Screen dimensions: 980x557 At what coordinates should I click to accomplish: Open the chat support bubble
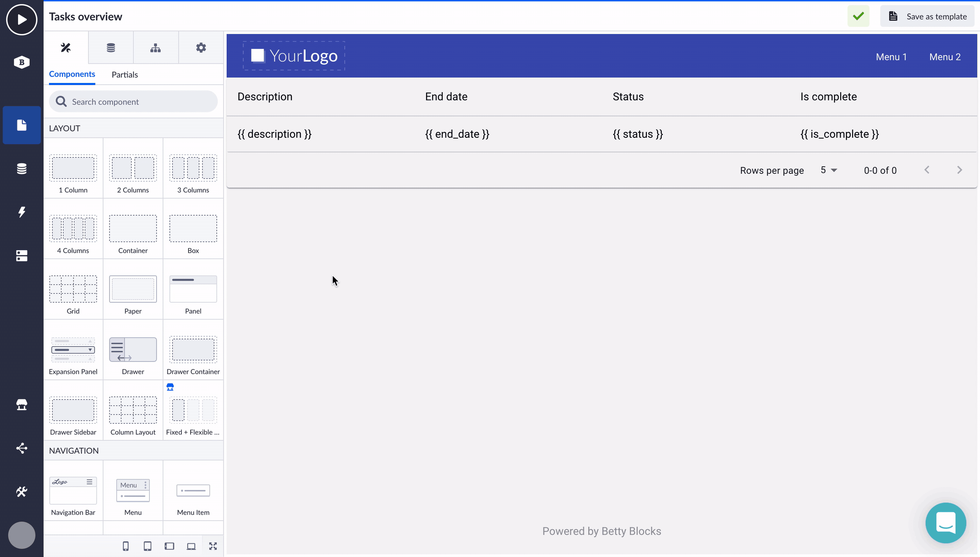(946, 523)
